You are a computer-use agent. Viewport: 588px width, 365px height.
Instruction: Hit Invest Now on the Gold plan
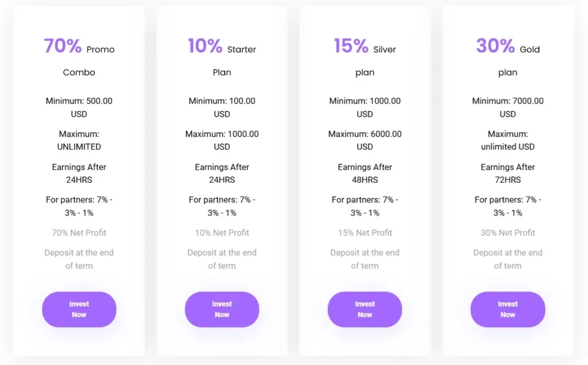click(508, 309)
